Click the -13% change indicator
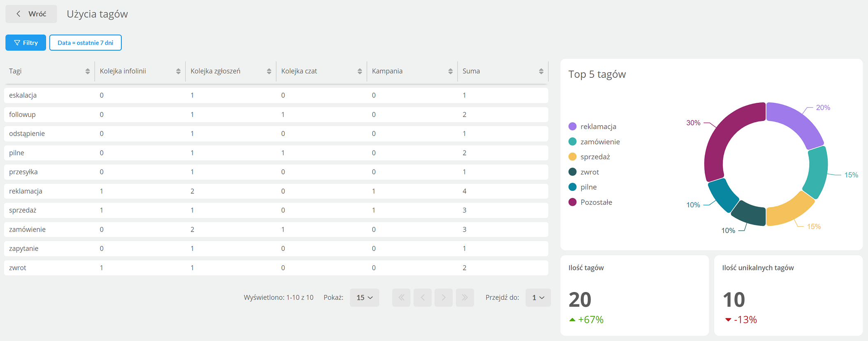 coord(740,320)
